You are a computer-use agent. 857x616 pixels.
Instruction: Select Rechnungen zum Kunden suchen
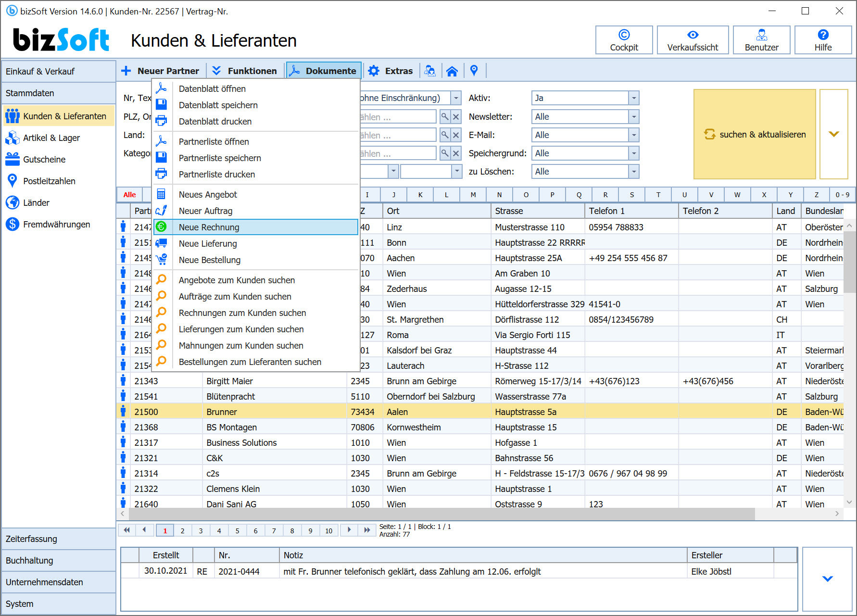256,313
